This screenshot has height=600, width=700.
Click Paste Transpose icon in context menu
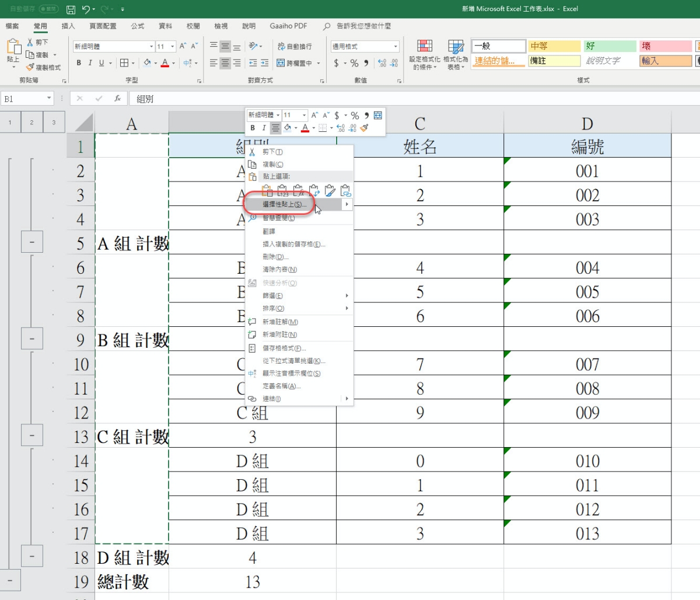[314, 191]
